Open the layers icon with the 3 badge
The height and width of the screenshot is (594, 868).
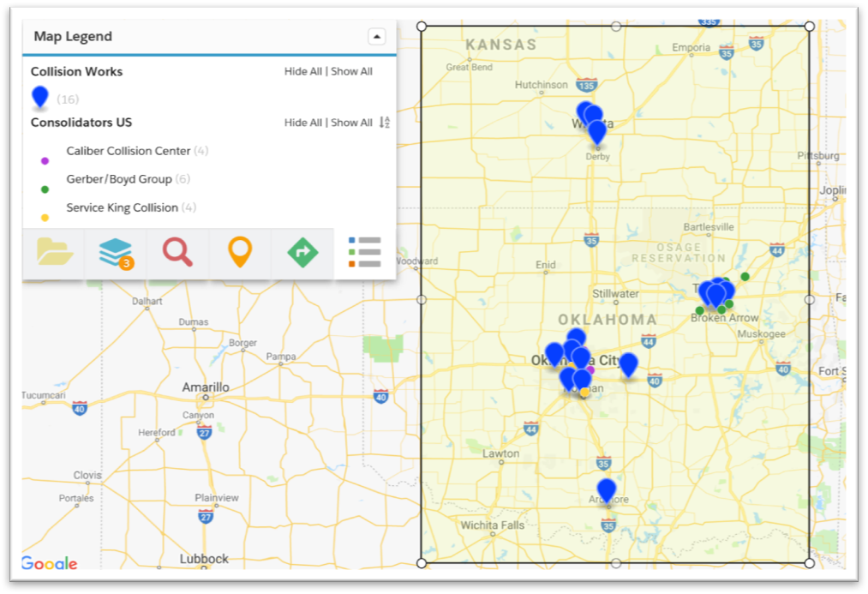point(117,253)
